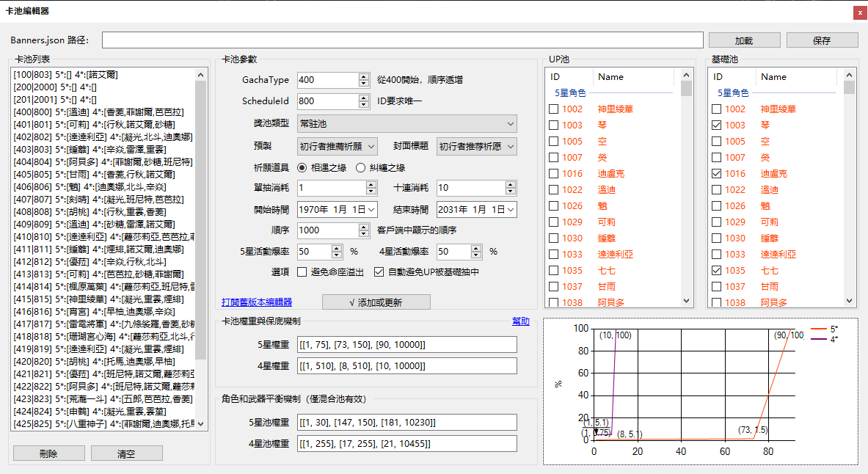
Task: Select the [405|805] 甘雨 banner entry
Action: (94, 175)
